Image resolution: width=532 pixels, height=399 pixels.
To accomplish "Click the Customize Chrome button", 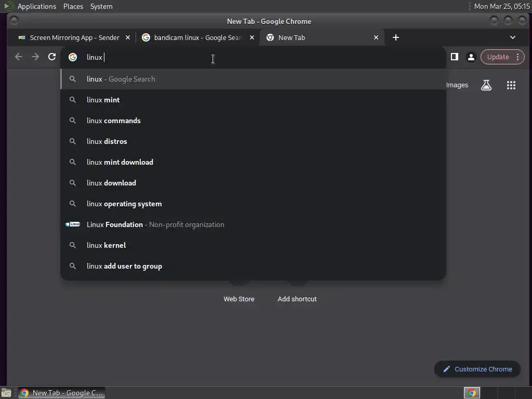I will (477, 369).
